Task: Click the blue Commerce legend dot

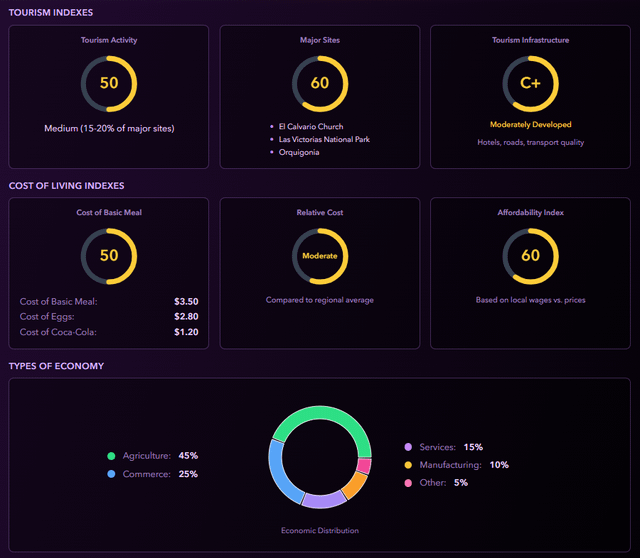Action: 112,474
